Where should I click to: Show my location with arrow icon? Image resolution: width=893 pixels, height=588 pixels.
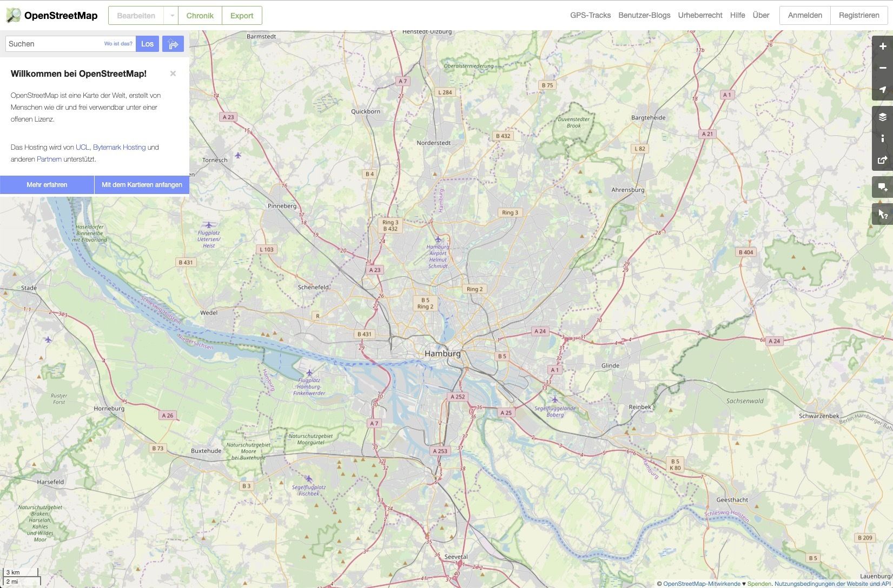(883, 90)
